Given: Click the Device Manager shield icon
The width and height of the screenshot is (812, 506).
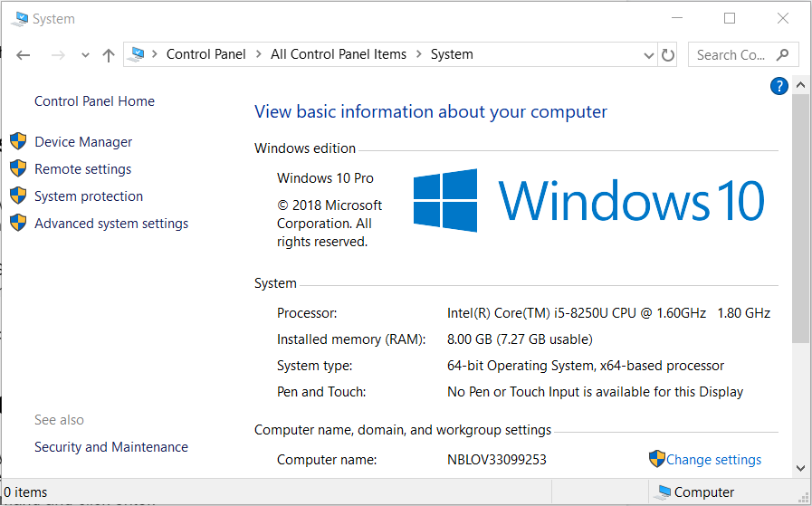Looking at the screenshot, I should [18, 141].
